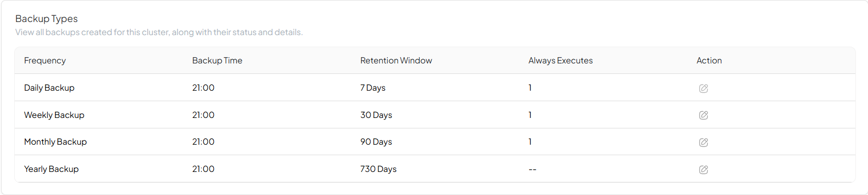
Task: Click Daily Backup's 21:00 time value
Action: click(x=203, y=88)
